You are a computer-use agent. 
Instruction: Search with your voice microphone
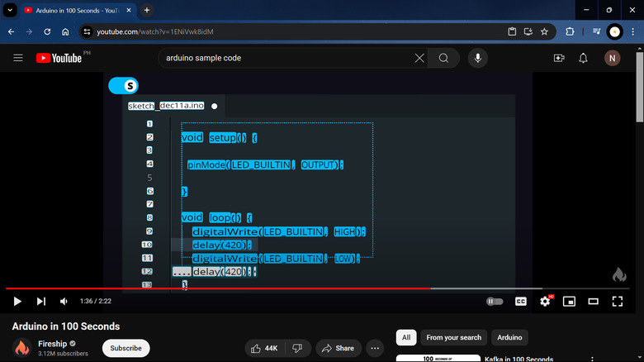click(x=476, y=58)
